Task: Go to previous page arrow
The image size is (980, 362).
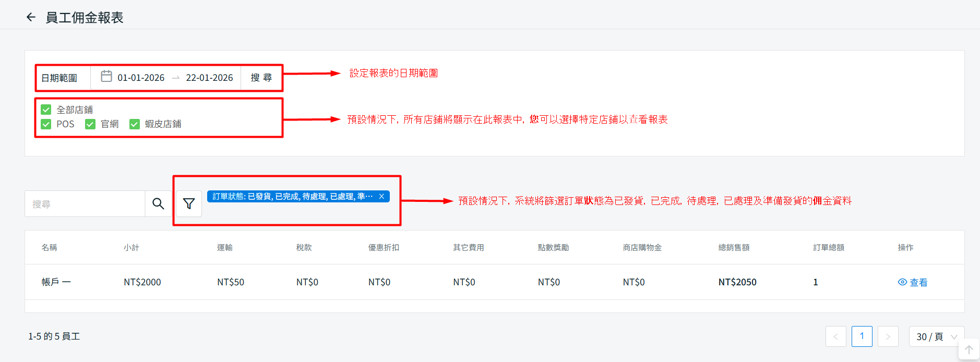Action: (835, 336)
